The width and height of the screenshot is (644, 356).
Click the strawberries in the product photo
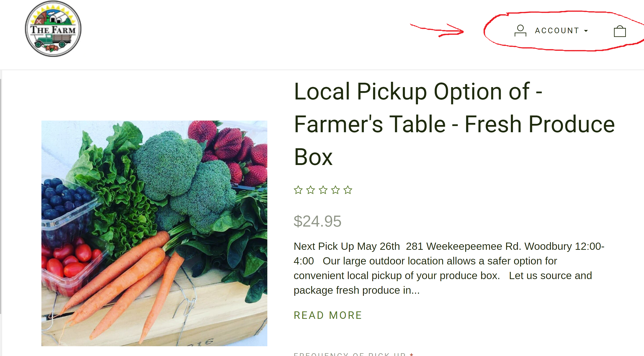[230, 145]
